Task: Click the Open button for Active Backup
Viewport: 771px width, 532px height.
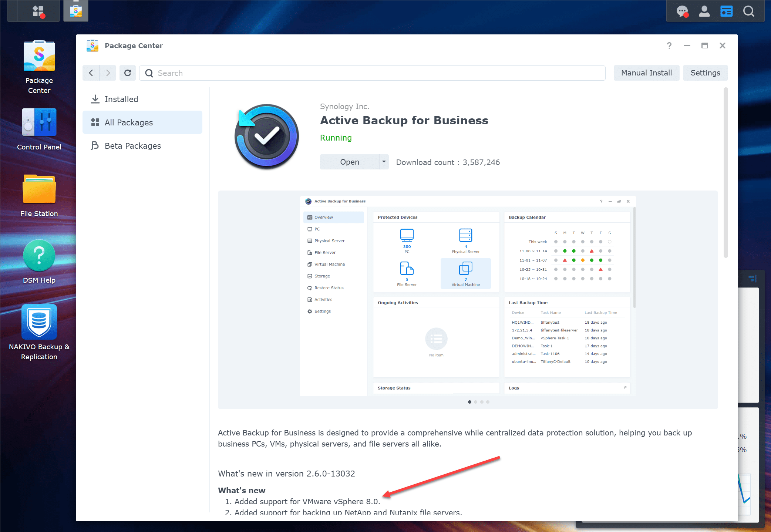Action: point(350,162)
